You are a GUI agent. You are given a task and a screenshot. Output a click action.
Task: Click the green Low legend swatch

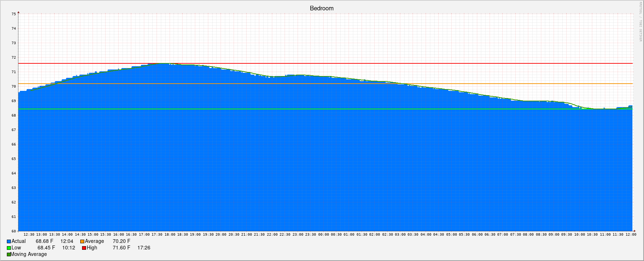[x=9, y=248]
